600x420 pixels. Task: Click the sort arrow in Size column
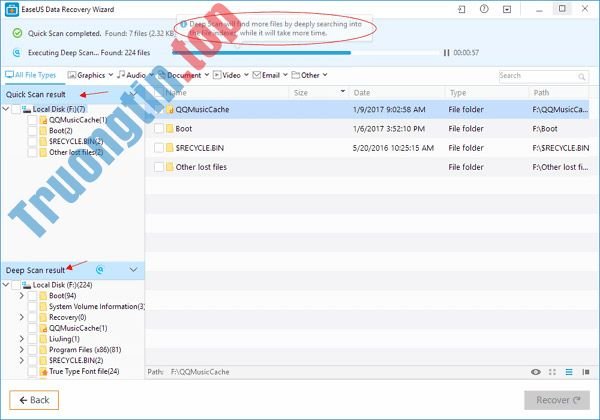342,91
